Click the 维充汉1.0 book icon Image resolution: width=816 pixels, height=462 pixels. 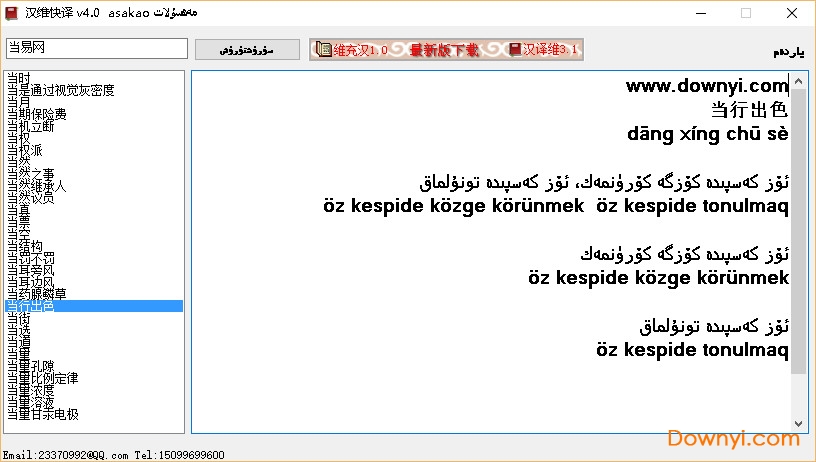pyautogui.click(x=322, y=49)
